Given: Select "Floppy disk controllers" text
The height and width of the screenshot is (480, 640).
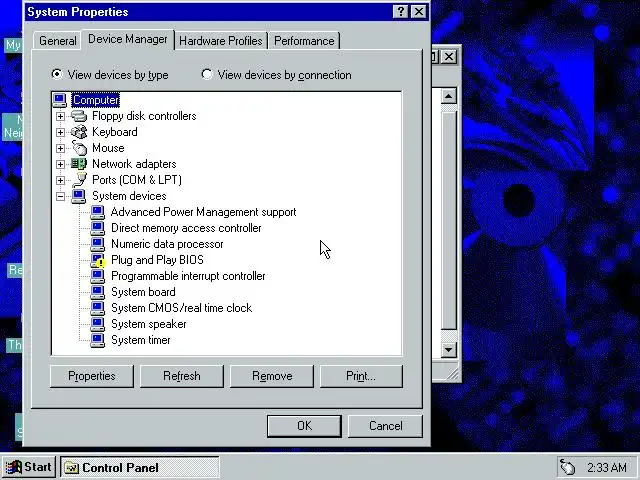Looking at the screenshot, I should tap(144, 116).
